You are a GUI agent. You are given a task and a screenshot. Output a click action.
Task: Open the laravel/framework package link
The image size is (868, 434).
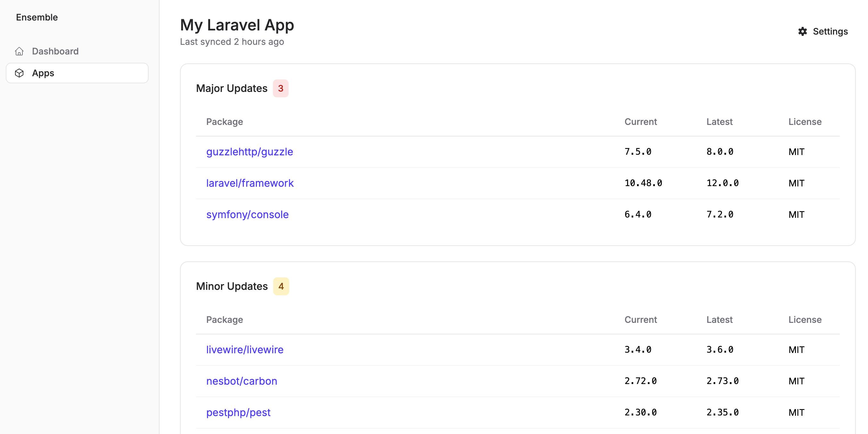point(250,183)
